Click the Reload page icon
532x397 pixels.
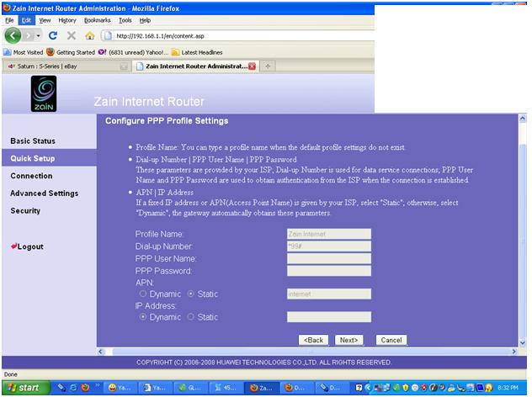[x=53, y=36]
